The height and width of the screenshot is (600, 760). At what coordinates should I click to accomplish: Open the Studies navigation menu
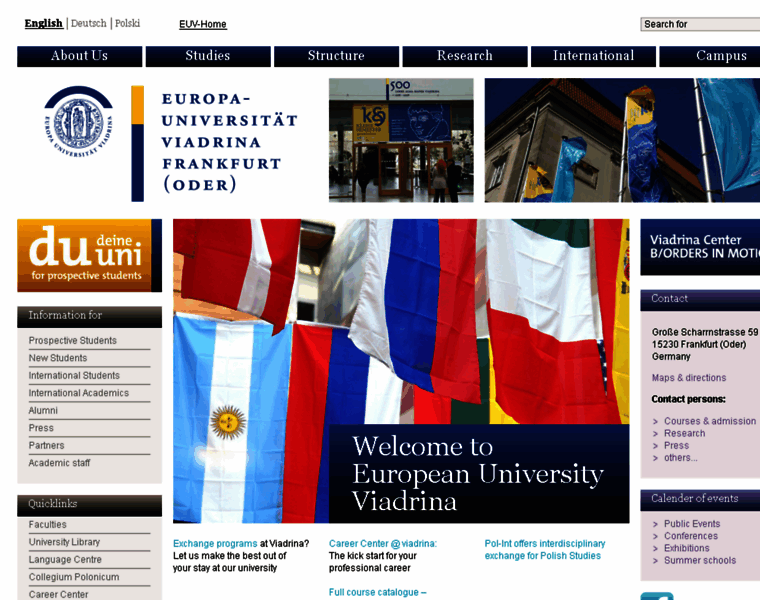pos(208,56)
